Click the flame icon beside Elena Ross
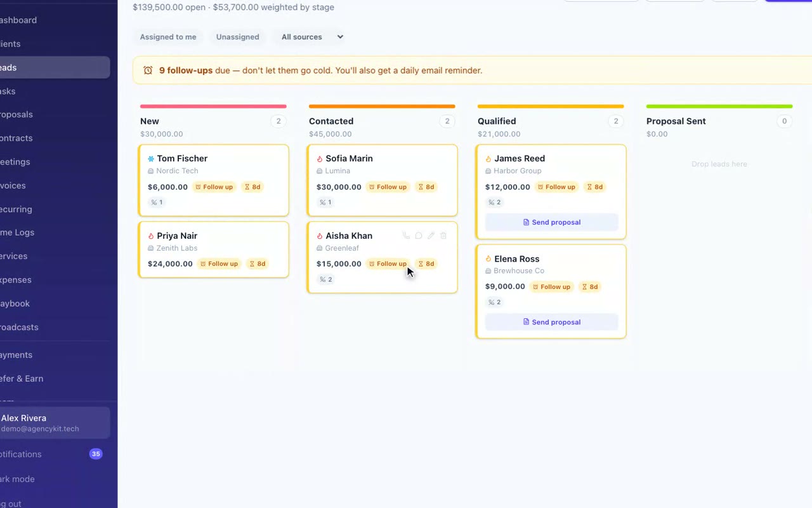 488,259
